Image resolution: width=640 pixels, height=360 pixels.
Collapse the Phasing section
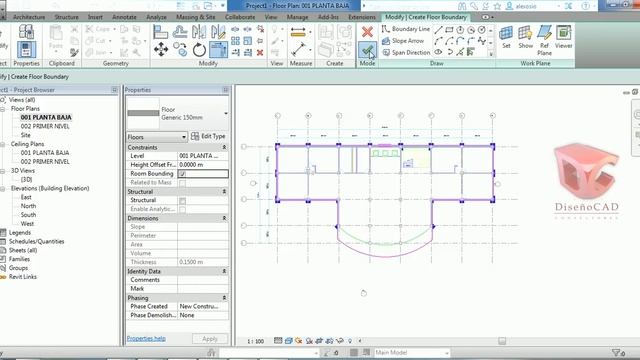tap(224, 298)
